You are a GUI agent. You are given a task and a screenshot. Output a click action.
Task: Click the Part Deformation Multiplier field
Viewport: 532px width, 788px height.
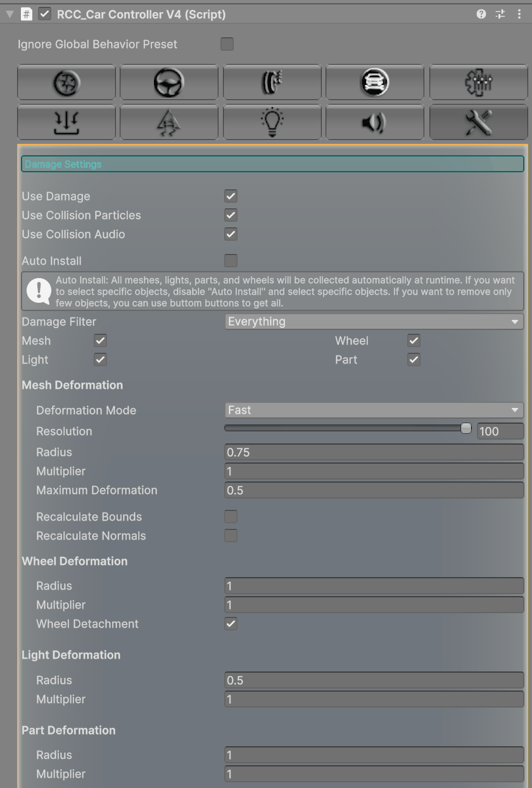[374, 774]
